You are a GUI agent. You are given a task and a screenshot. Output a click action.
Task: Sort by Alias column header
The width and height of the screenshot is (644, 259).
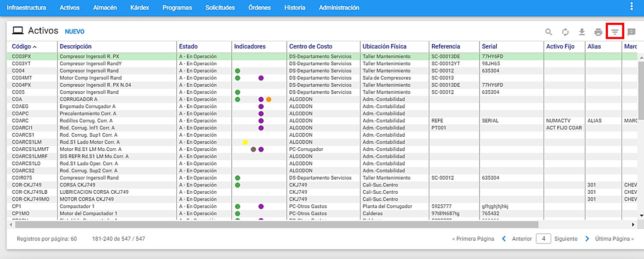pos(594,46)
